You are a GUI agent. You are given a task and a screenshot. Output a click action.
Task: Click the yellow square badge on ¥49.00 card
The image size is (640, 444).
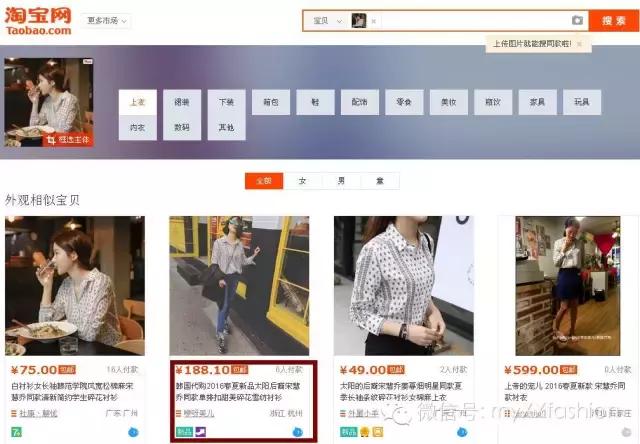[x=378, y=432]
